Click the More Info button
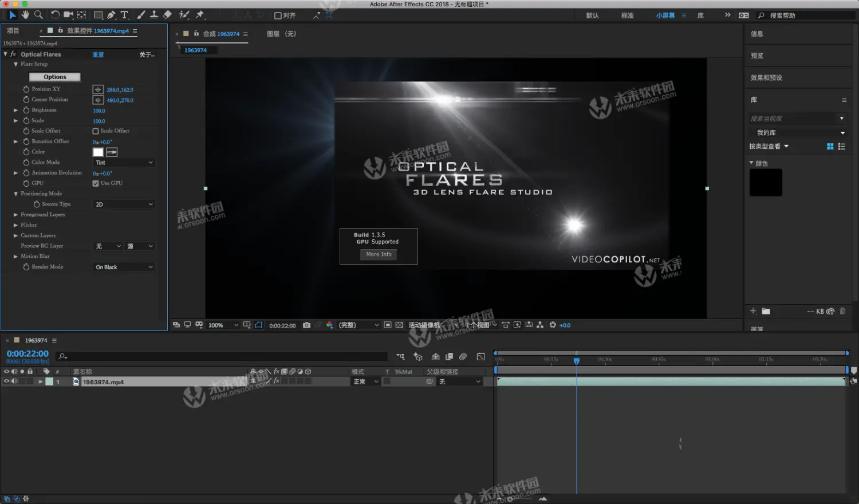Viewport: 859px width, 504px height. 379,254
